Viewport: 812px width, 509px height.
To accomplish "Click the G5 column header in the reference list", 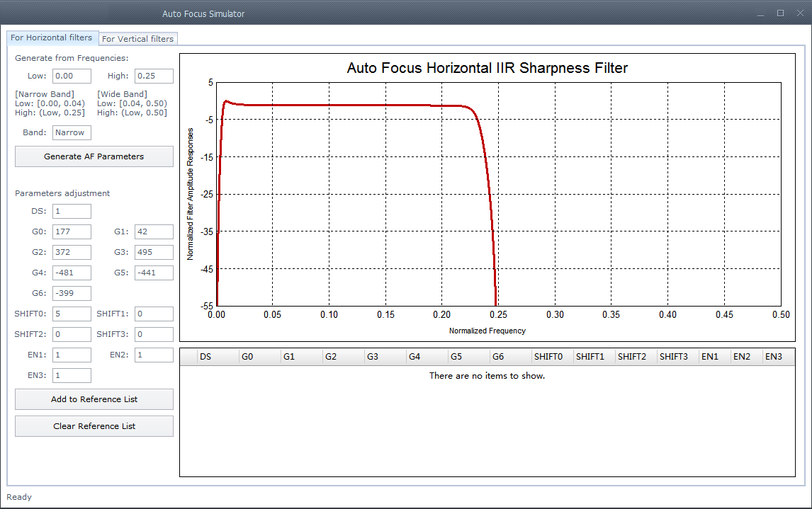I will coord(468,357).
